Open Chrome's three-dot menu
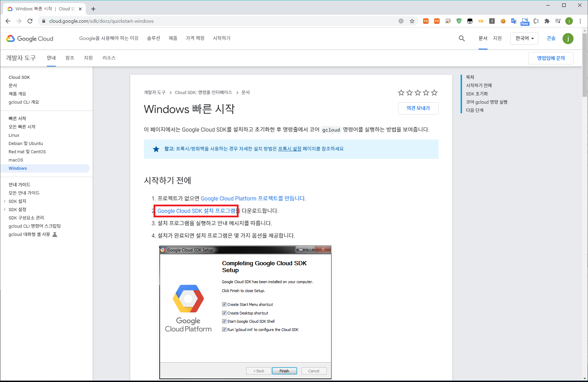Screen dimensions: 588x382 (580, 21)
